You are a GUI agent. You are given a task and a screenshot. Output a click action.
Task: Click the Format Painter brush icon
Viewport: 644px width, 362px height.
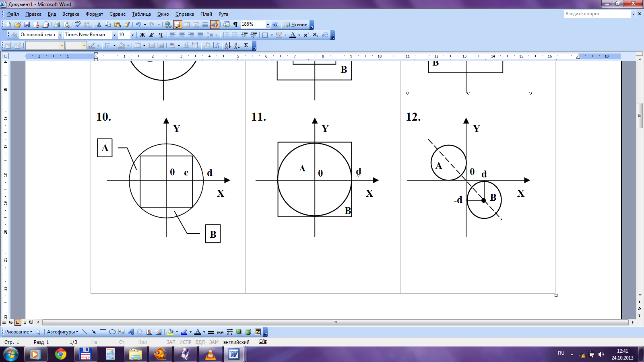(127, 25)
